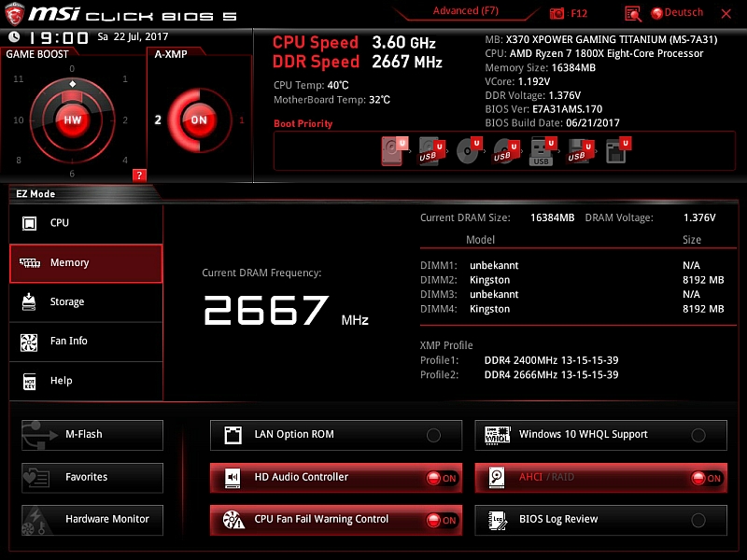The width and height of the screenshot is (747, 560).
Task: Click the Fan Info fan icon
Action: pyautogui.click(x=29, y=342)
